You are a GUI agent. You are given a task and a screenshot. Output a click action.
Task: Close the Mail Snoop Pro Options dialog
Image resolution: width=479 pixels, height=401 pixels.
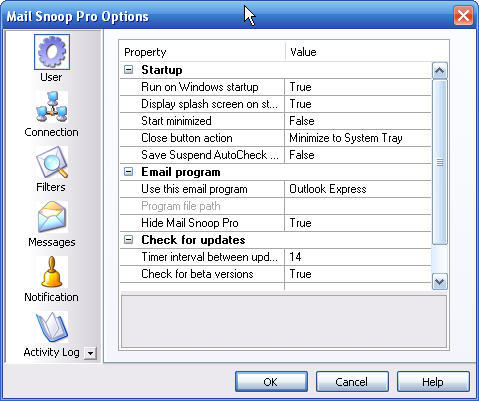(x=463, y=15)
